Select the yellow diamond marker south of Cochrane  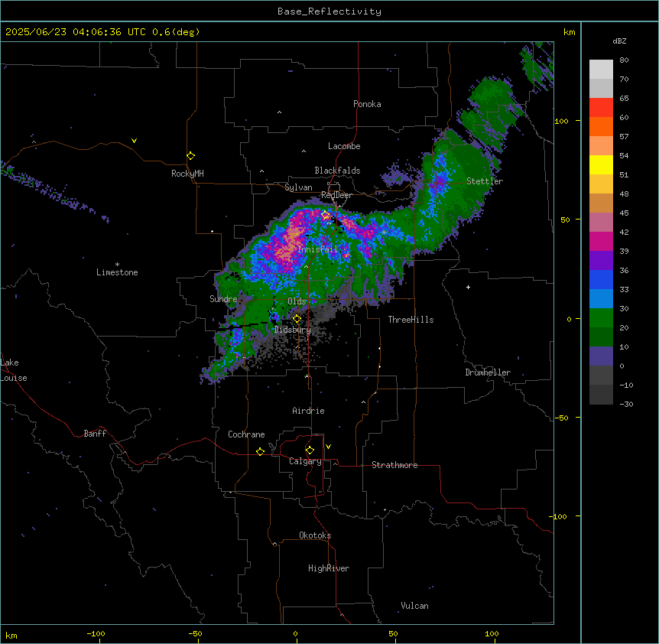pyautogui.click(x=260, y=451)
